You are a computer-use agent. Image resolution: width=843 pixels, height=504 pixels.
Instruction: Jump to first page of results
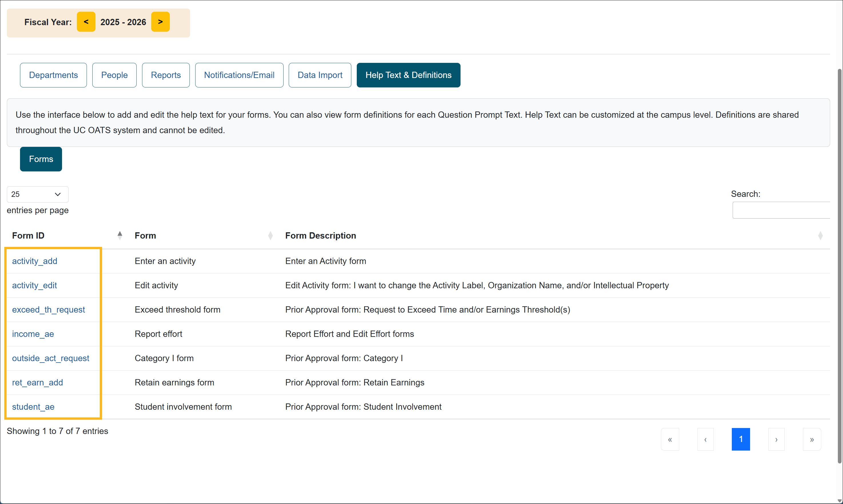(x=670, y=439)
